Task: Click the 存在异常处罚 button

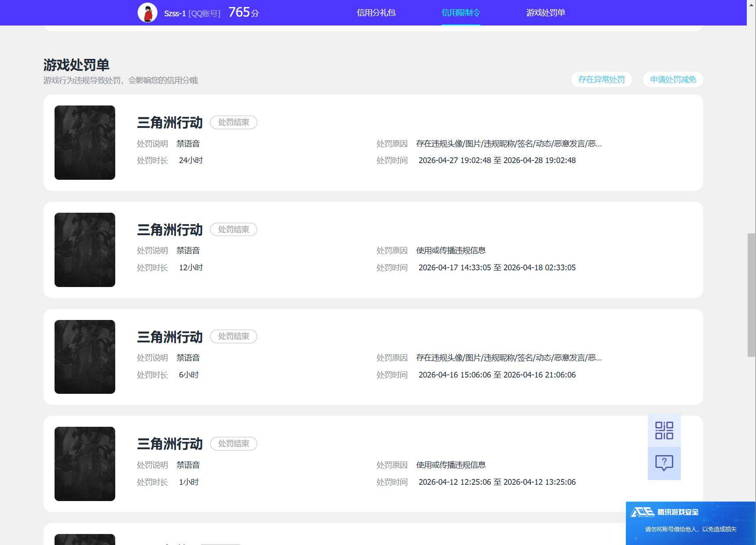Action: 601,80
